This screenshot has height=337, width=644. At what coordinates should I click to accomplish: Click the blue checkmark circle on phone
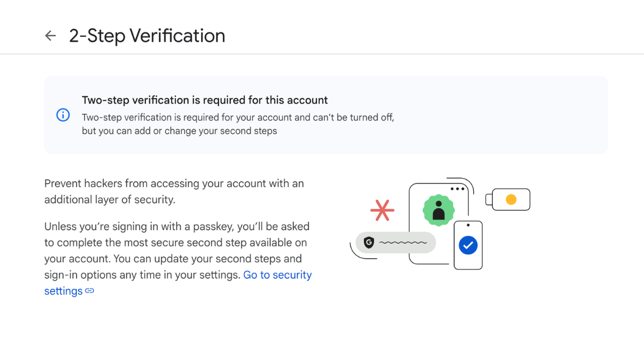[x=468, y=245]
